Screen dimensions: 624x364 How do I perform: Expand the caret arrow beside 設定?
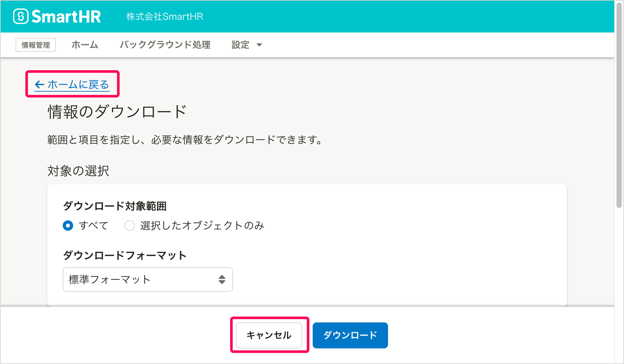pyautogui.click(x=259, y=45)
